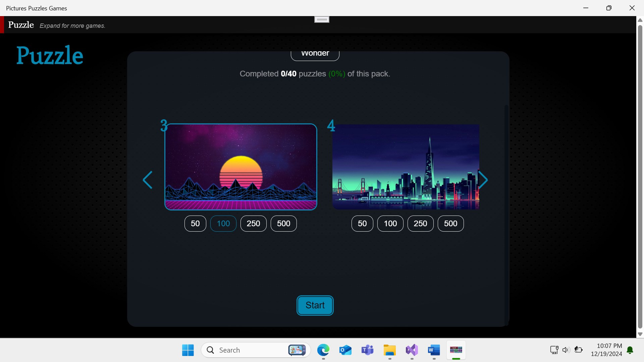
Task: Open File Explorer from the taskbar
Action: (389, 350)
